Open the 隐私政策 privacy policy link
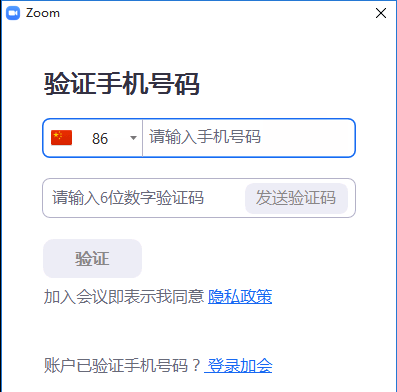 [240, 296]
